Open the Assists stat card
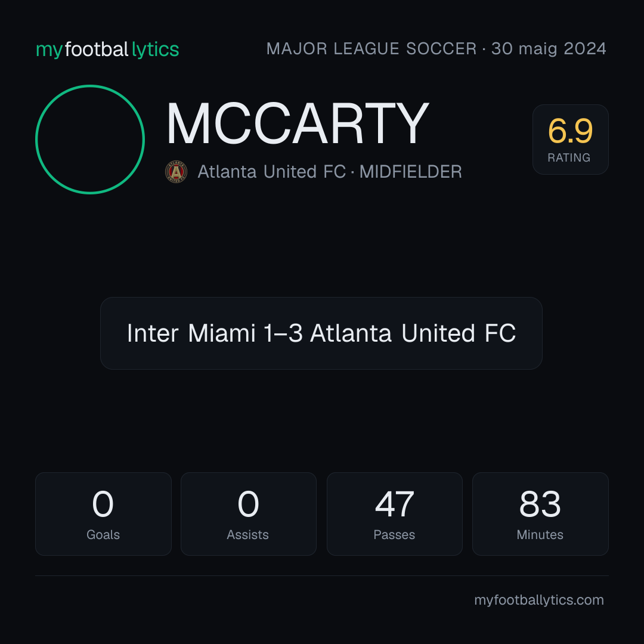 (x=249, y=514)
